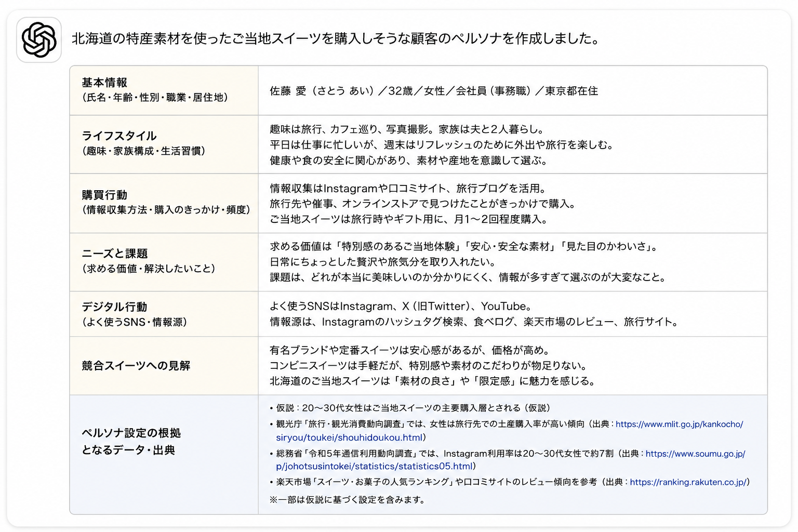Select the line 健康や食の安全に関心があり

[409, 161]
